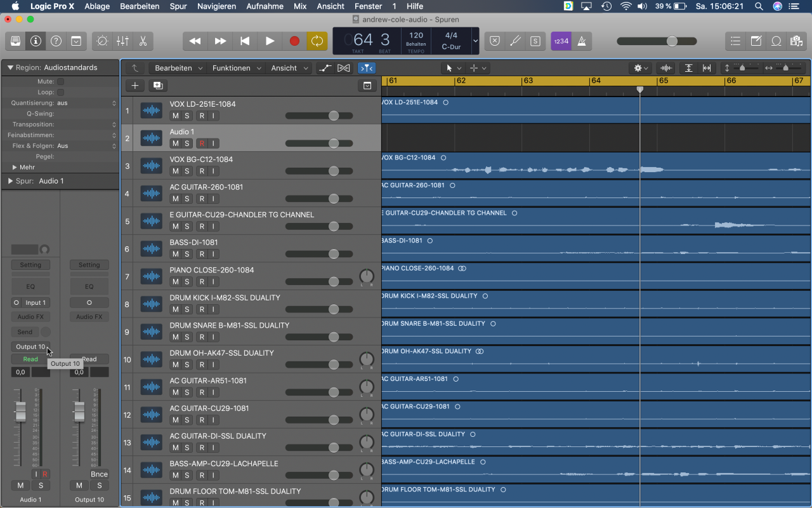This screenshot has width=812, height=508.
Task: Click the Duplicate Track button
Action: click(x=157, y=86)
